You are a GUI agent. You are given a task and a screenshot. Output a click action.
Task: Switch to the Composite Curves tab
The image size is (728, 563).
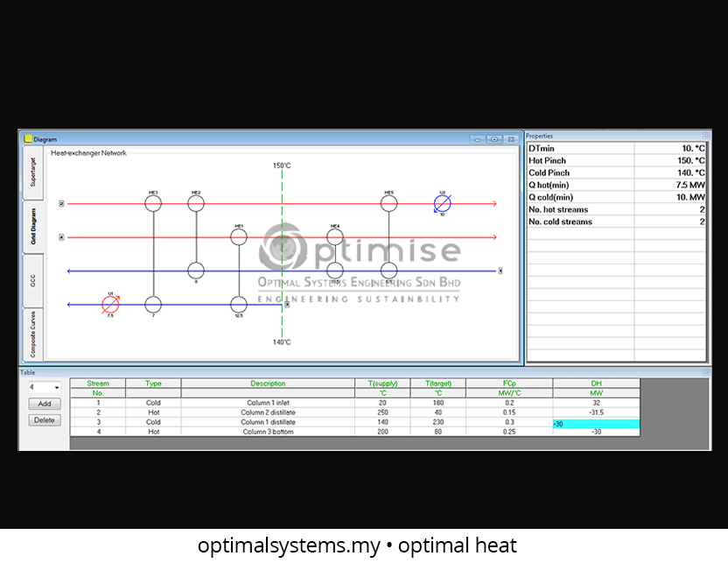[32, 334]
